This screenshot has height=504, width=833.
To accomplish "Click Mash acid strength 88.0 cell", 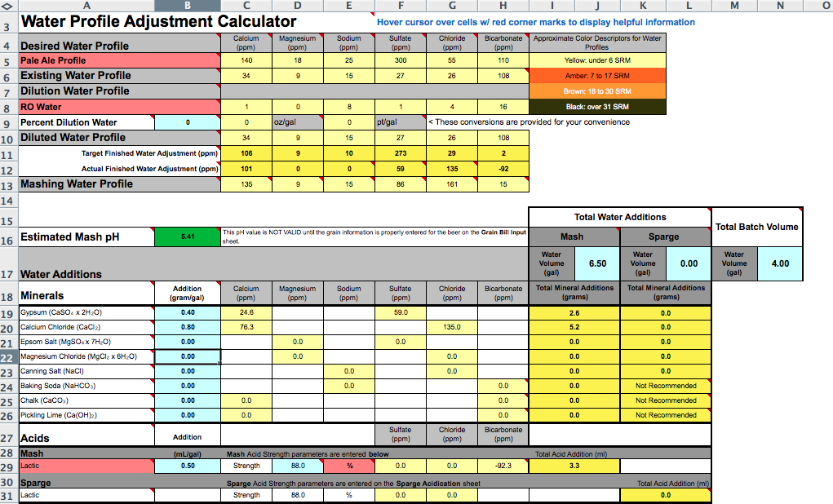I will click(x=298, y=466).
